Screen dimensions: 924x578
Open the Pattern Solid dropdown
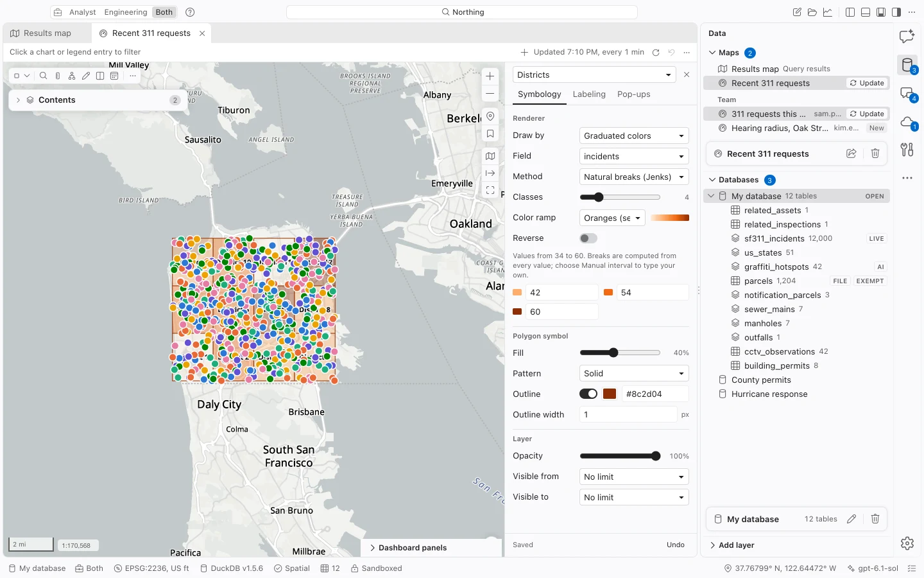click(x=634, y=373)
